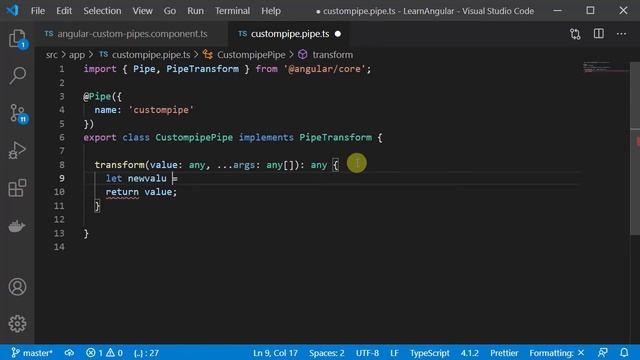Open the Selection menu
This screenshot has width=640, height=360.
(102, 11)
